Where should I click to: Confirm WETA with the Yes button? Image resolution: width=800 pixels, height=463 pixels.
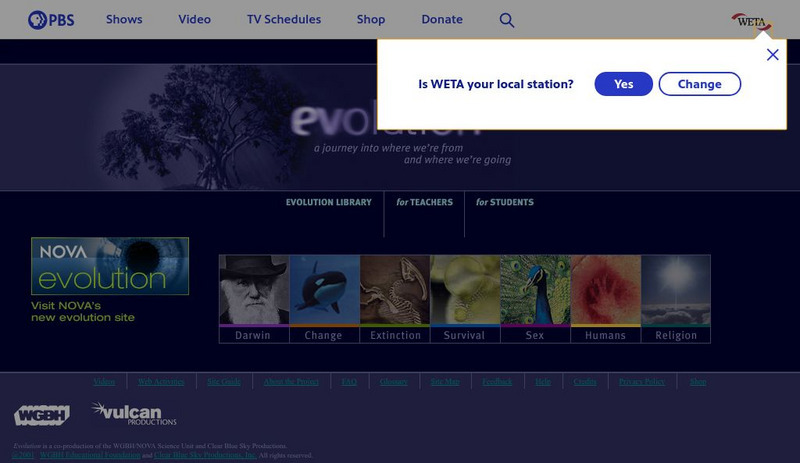[623, 84]
